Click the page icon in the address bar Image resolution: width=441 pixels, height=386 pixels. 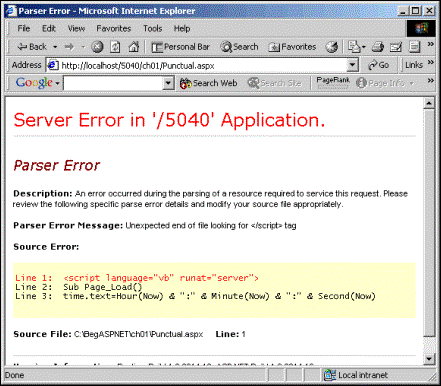coord(53,65)
